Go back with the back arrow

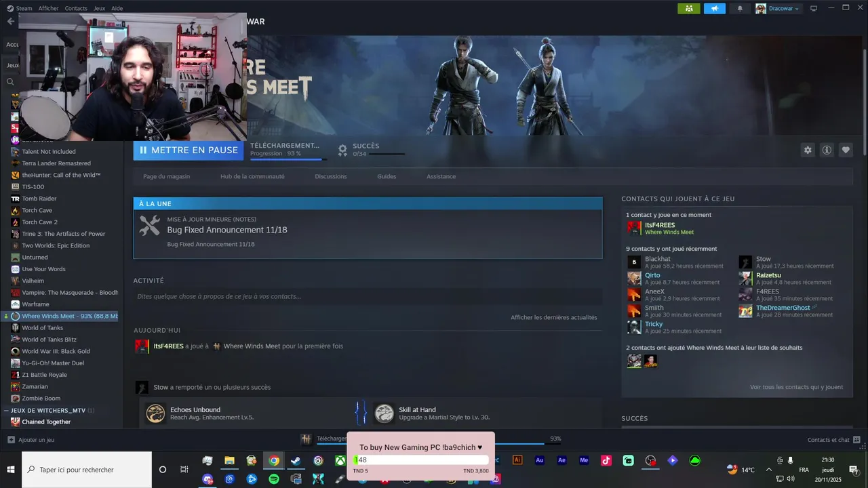[10, 21]
